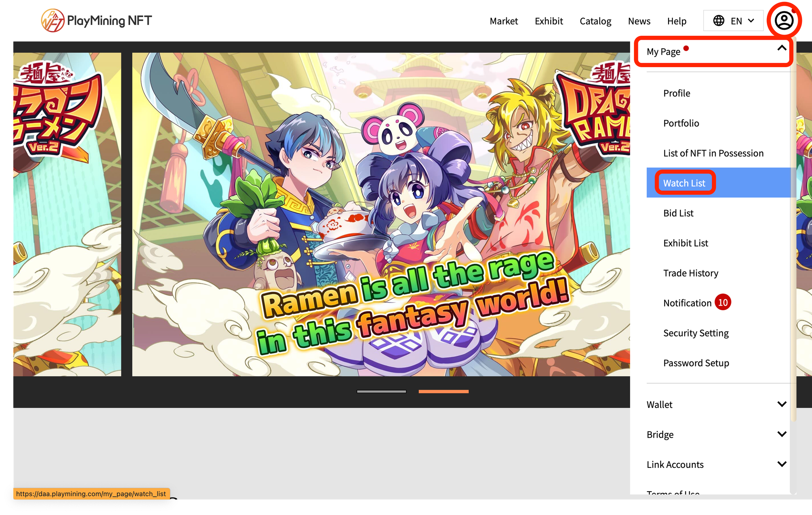Select the first carousel slide indicator
This screenshot has height=515, width=812.
[x=381, y=392]
